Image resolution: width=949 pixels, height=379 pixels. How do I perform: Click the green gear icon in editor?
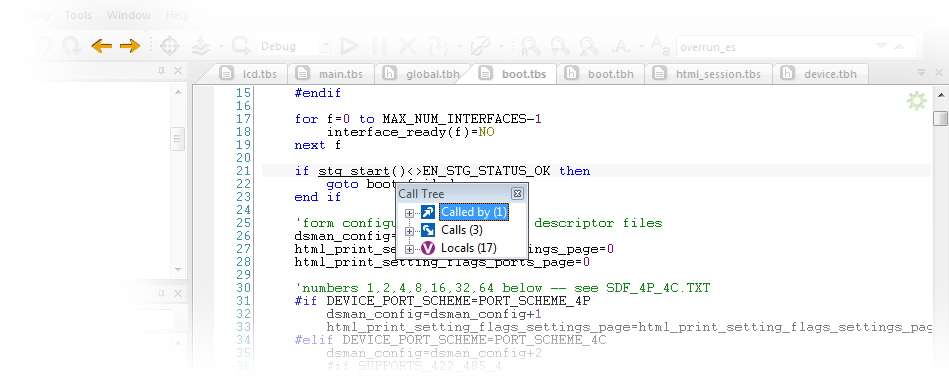pyautogui.click(x=917, y=101)
